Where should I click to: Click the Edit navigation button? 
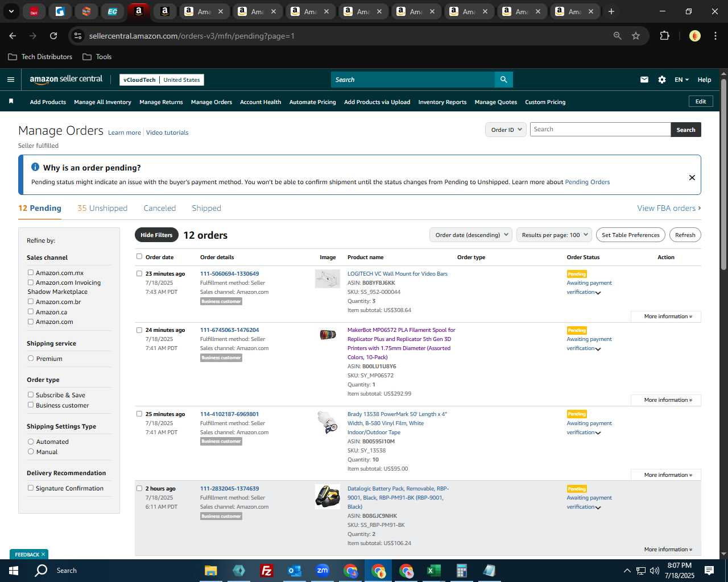click(x=701, y=101)
